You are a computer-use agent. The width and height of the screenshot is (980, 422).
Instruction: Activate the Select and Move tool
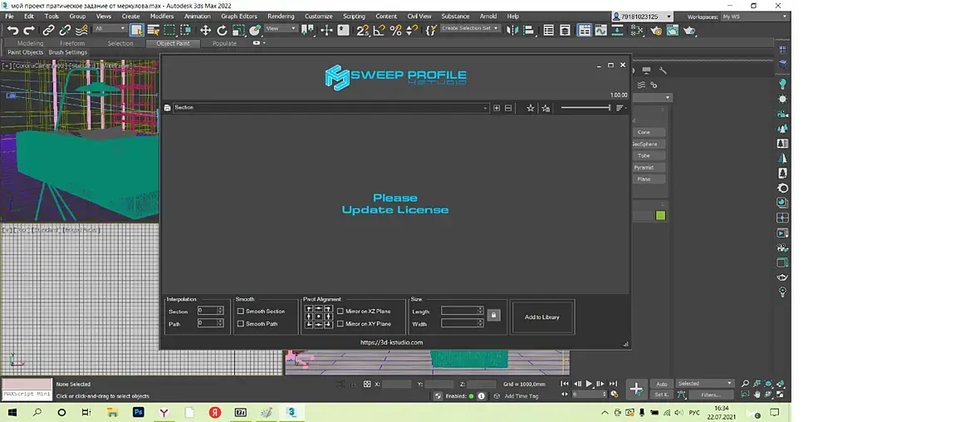[x=205, y=30]
